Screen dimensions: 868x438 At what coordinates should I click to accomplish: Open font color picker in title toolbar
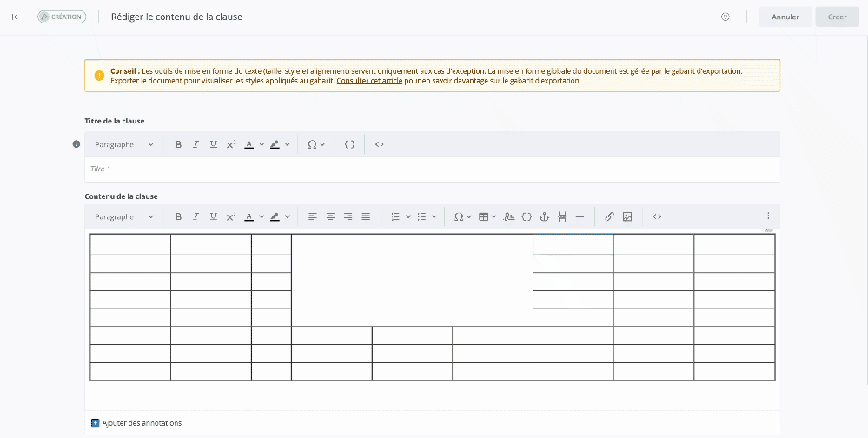pyautogui.click(x=253, y=144)
